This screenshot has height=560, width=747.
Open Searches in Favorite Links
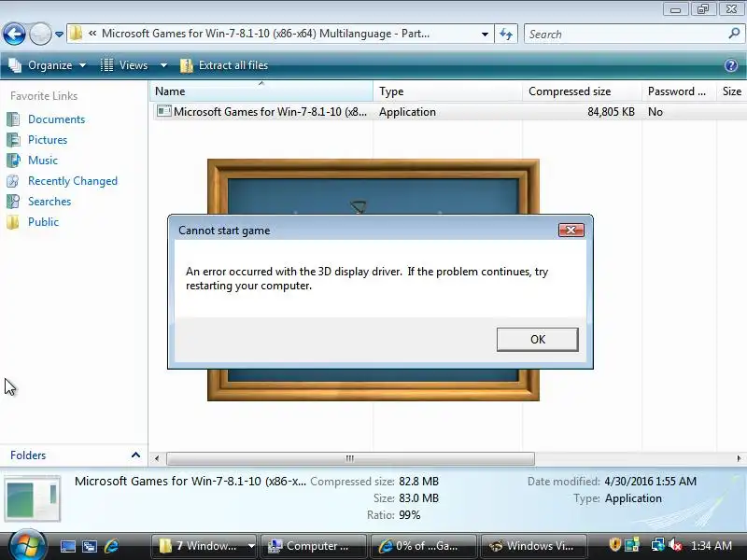[x=49, y=202]
